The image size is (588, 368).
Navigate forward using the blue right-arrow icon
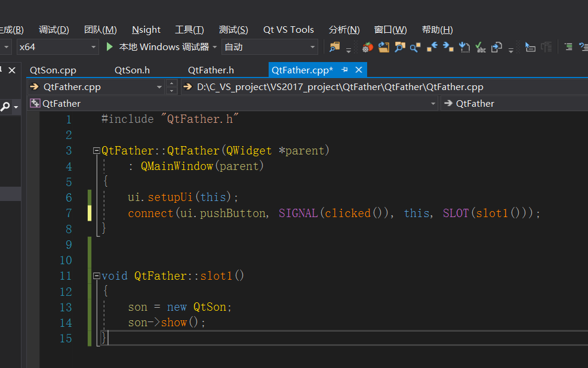447,47
